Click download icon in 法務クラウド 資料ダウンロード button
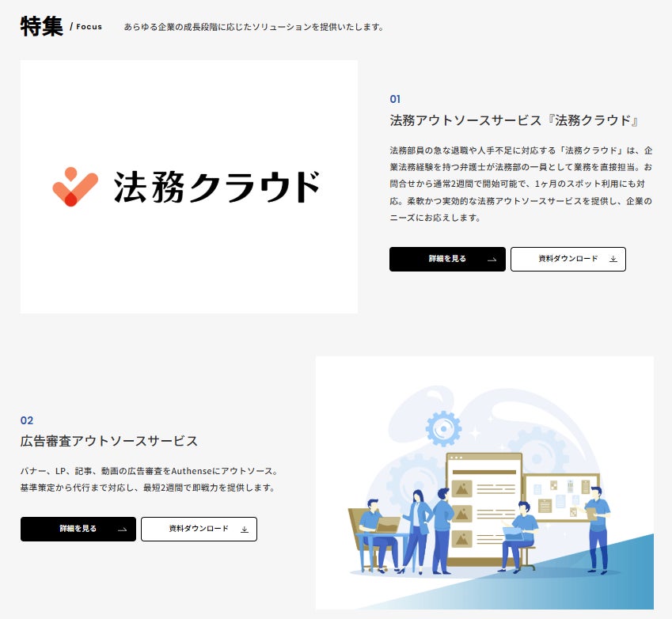This screenshot has height=619, width=672. pos(613,259)
